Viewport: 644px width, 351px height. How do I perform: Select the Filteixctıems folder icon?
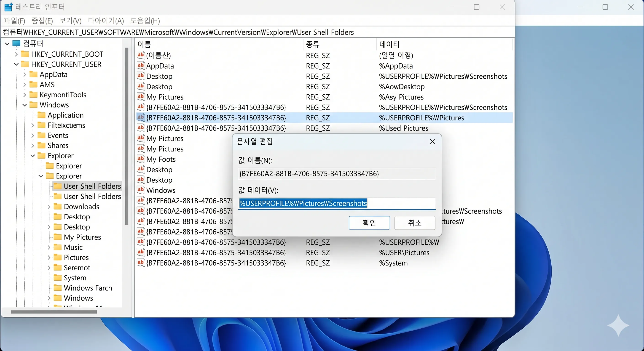41,125
